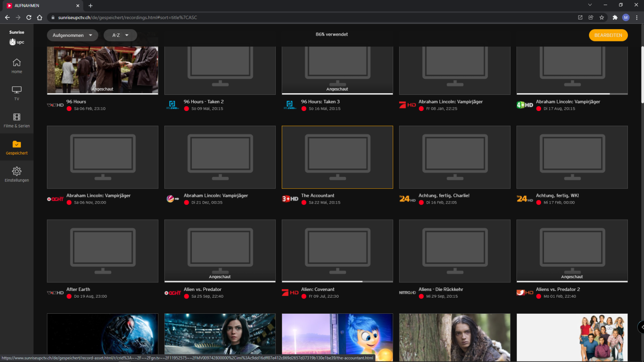This screenshot has width=644, height=362.
Task: Bookmark this page with the star icon
Action: pyautogui.click(x=602, y=17)
